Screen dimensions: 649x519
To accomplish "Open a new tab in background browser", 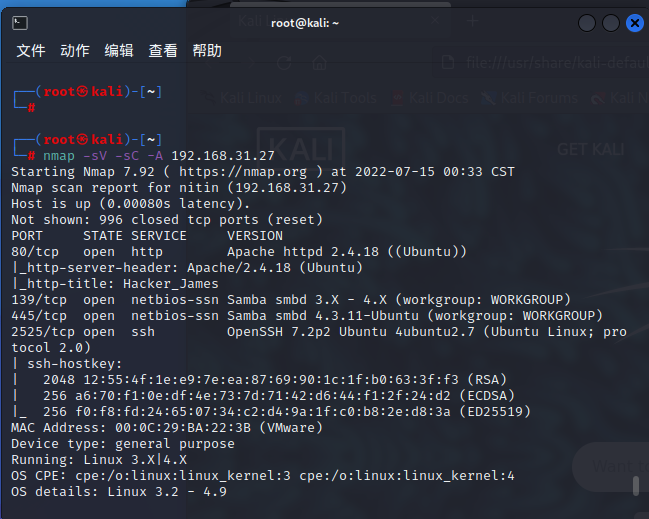I will pos(473,21).
